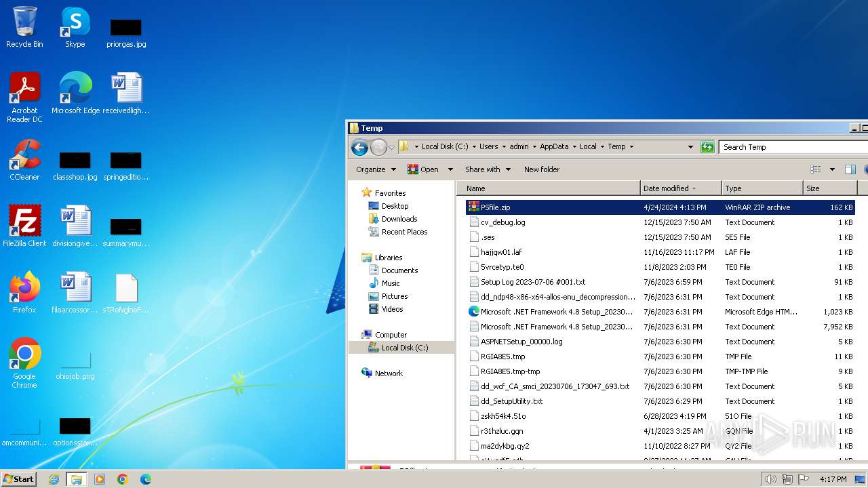Expand the Share with dropdown
This screenshot has width=868, height=488.
coord(488,169)
